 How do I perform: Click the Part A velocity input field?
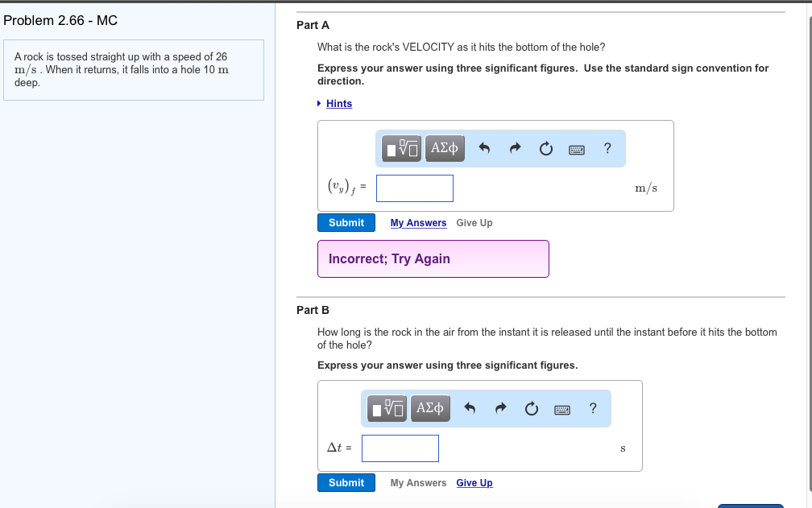coord(415,188)
